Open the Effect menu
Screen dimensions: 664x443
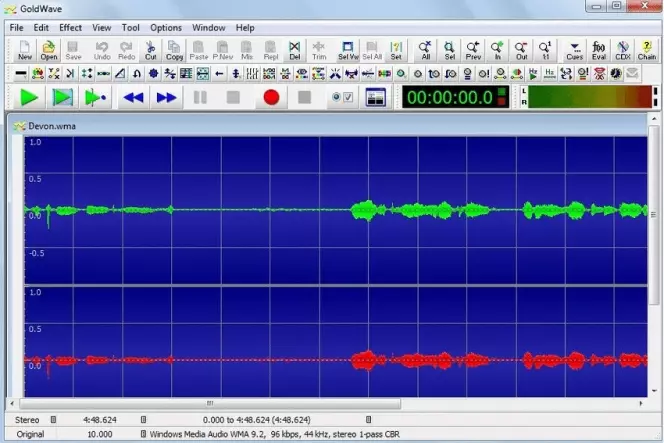[70, 28]
